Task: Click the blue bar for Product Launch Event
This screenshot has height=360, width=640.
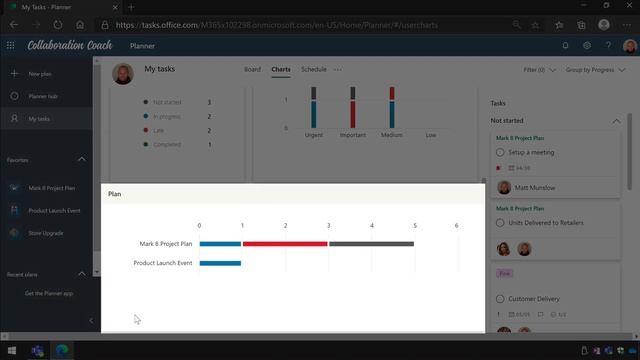Action: click(x=220, y=263)
